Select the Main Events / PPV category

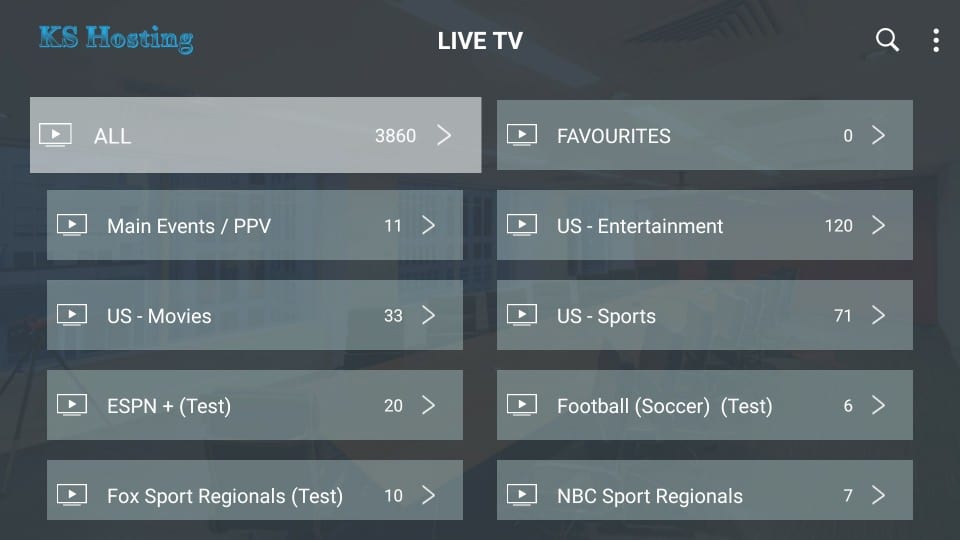pyautogui.click(x=255, y=225)
